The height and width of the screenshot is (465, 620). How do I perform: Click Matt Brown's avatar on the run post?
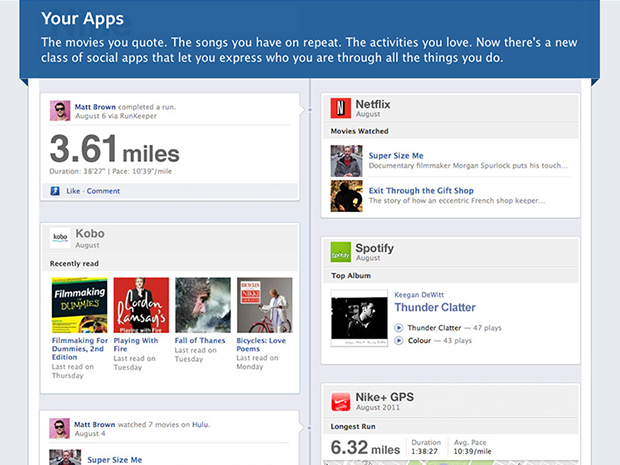[59, 110]
